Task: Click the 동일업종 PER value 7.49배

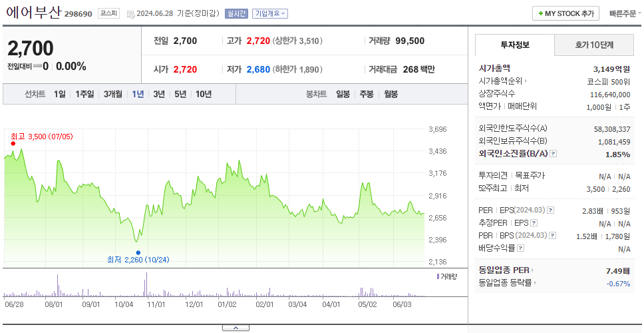Action: pos(618,271)
